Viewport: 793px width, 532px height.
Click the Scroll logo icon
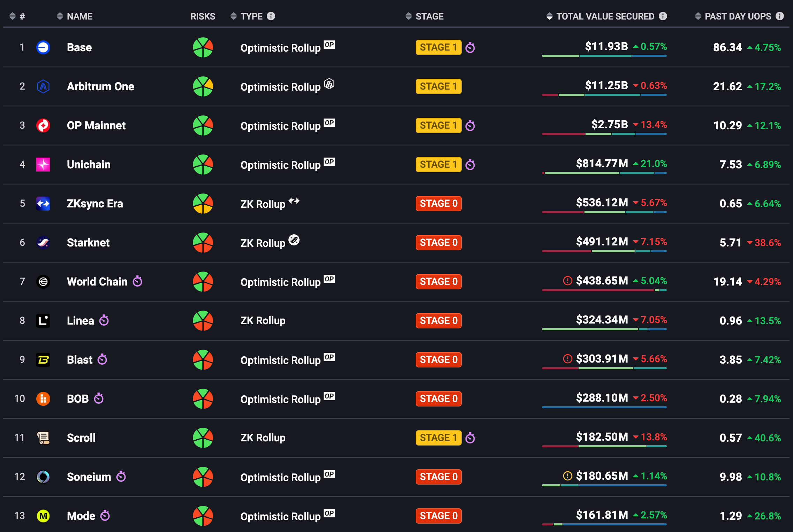click(x=43, y=438)
